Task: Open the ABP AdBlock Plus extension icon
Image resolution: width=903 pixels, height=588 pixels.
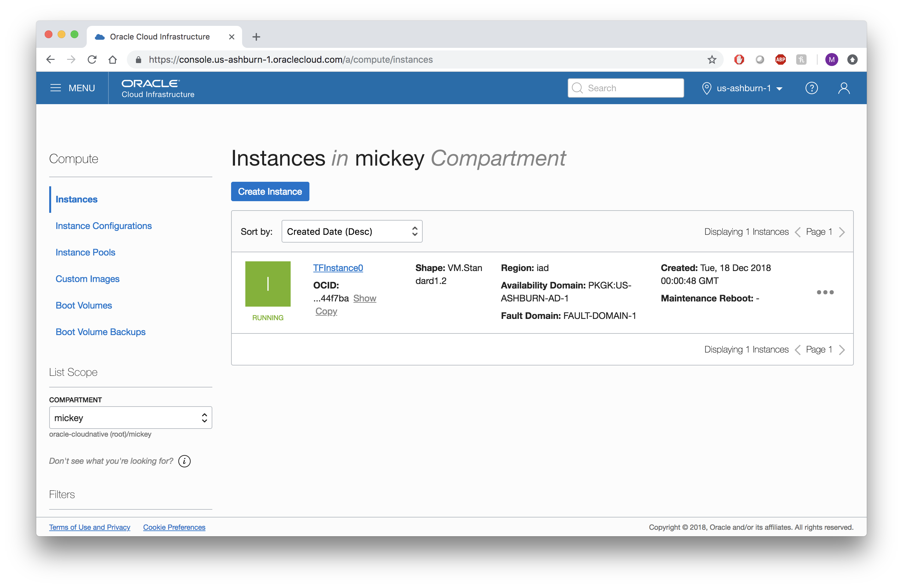Action: (x=780, y=60)
